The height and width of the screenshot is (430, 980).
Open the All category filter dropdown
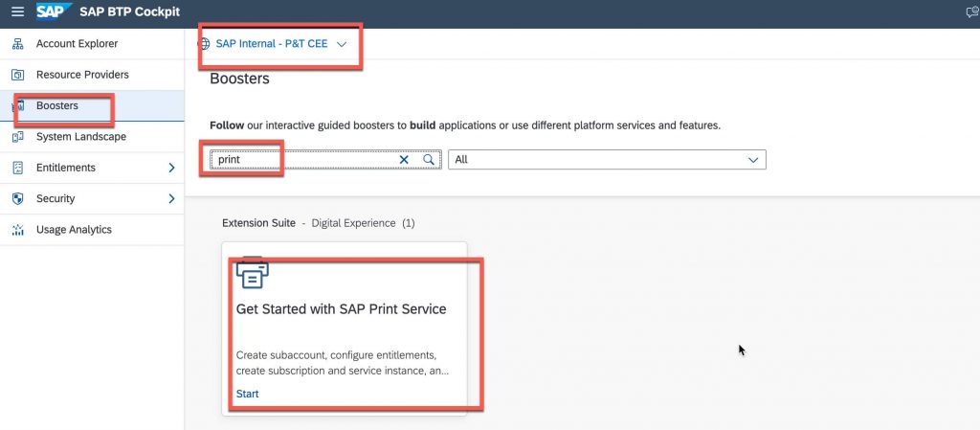(607, 159)
